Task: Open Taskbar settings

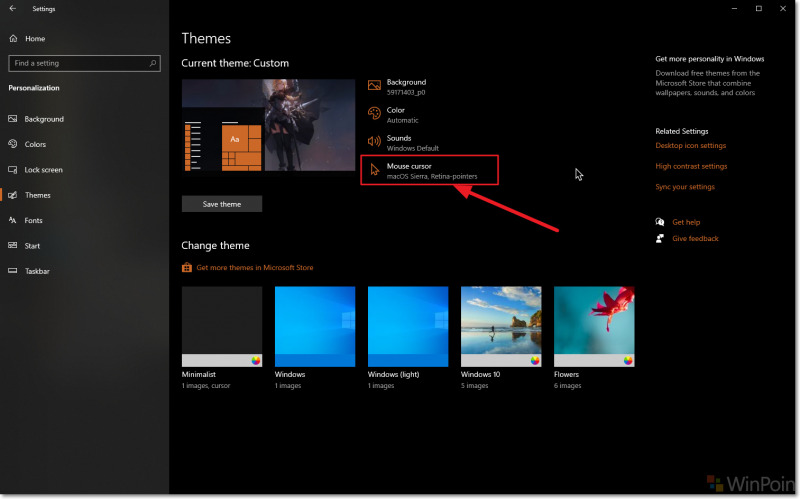Action: coord(37,271)
